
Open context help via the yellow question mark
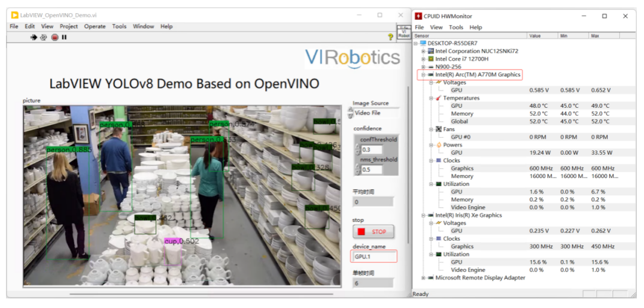pos(391,37)
